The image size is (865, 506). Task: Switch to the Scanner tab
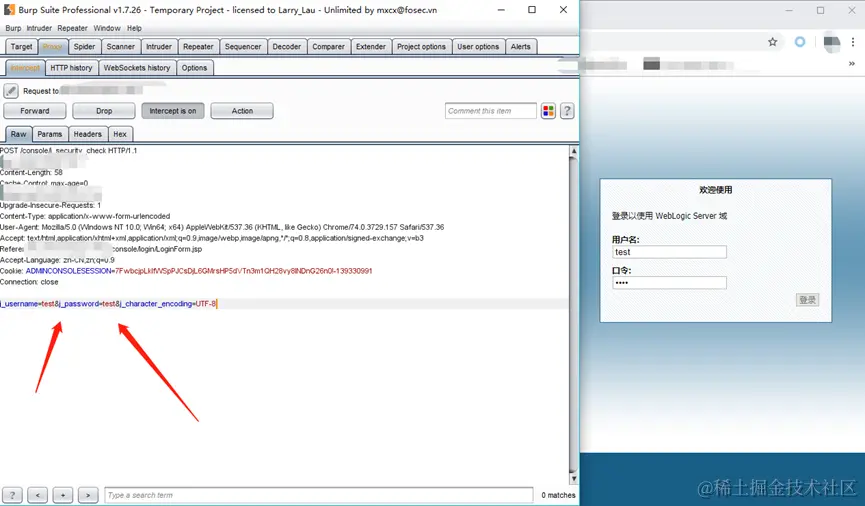pyautogui.click(x=121, y=47)
